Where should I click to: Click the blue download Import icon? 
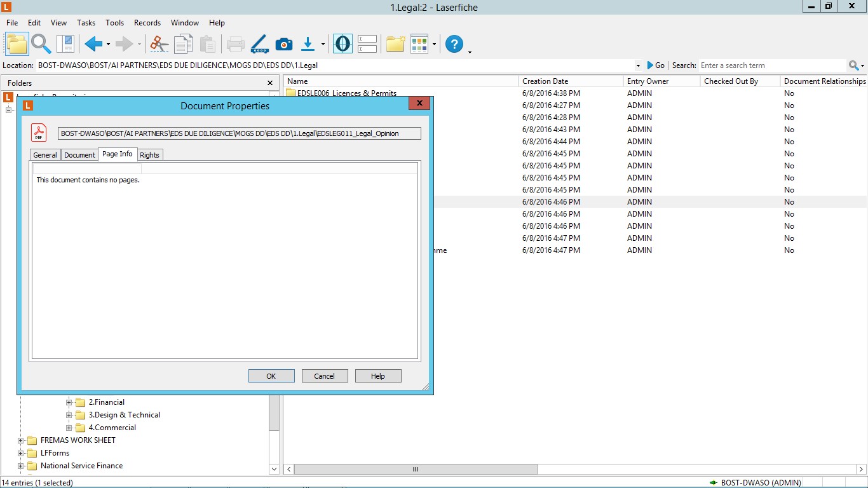(x=308, y=44)
